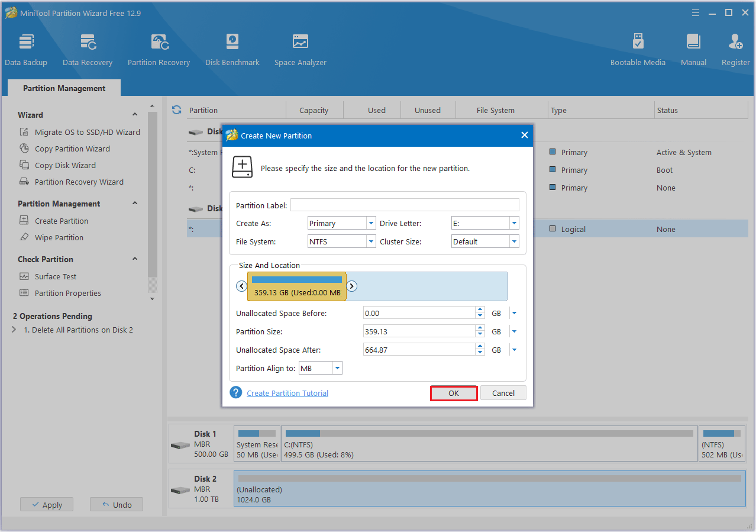This screenshot has height=532, width=756.
Task: Click the Type column header
Action: pyautogui.click(x=600, y=110)
